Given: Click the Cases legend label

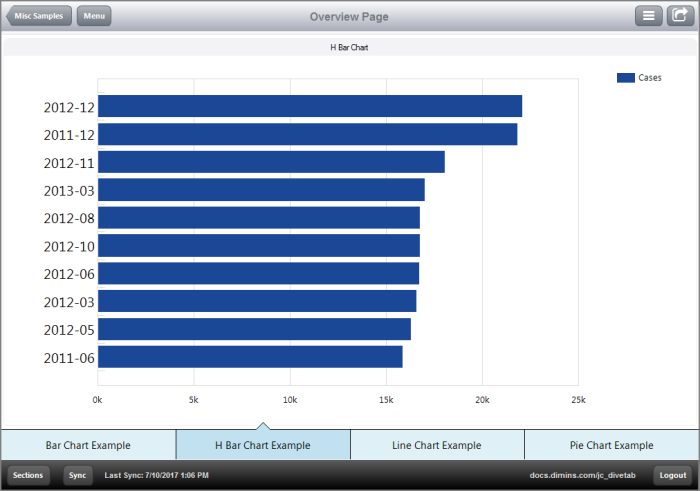Looking at the screenshot, I should click(650, 77).
